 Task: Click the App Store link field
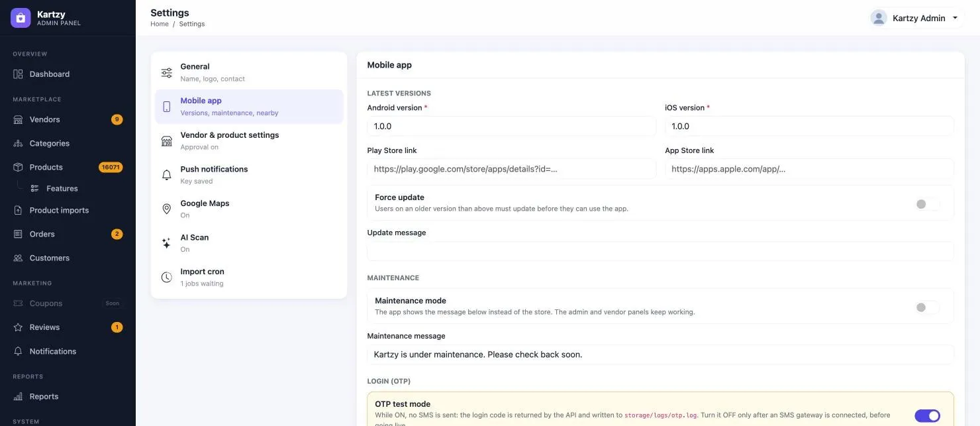[809, 169]
